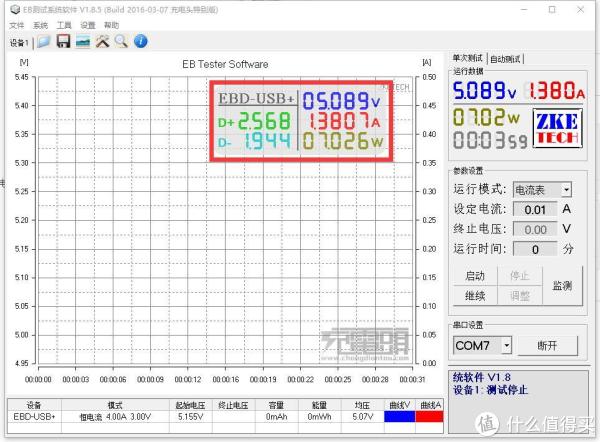Click the 终止电压 input field
The width and height of the screenshot is (600, 442).
(x=535, y=229)
